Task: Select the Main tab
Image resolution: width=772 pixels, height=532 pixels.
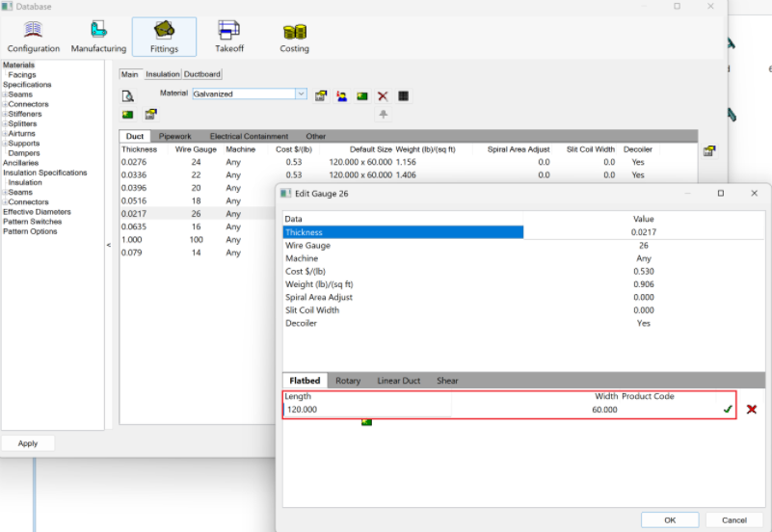Action: pos(130,74)
